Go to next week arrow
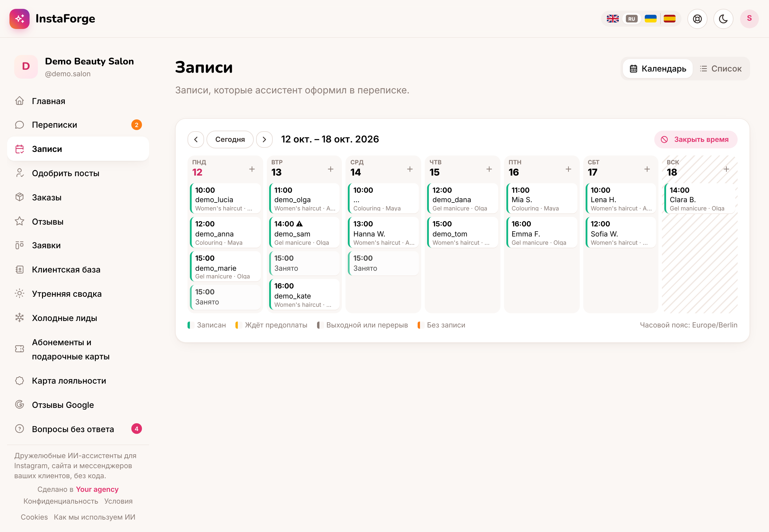The height and width of the screenshot is (532, 769). tap(264, 139)
